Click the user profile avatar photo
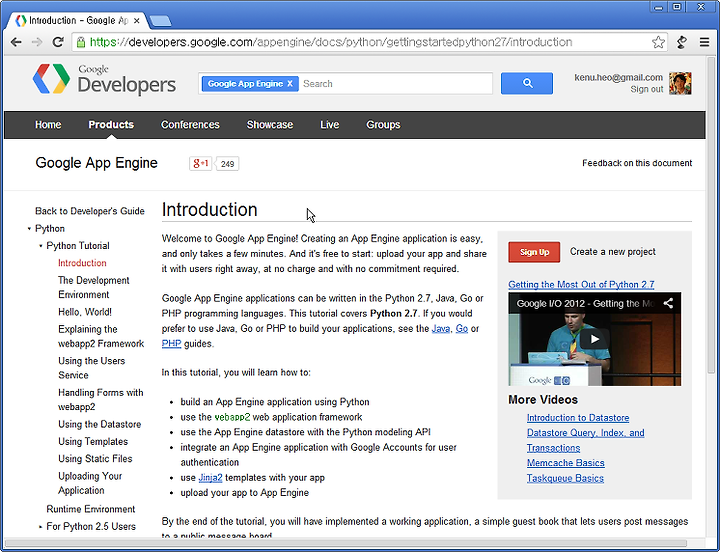 click(x=680, y=84)
